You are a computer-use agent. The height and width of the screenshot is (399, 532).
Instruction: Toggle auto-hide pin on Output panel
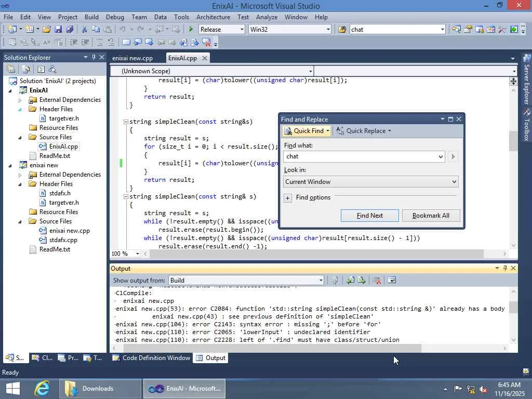click(504, 268)
